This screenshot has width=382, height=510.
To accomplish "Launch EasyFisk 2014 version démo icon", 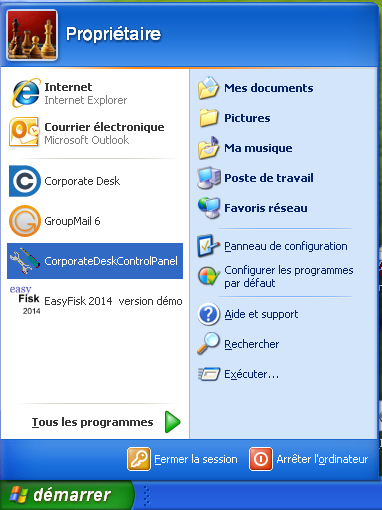I will pyautogui.click(x=25, y=300).
